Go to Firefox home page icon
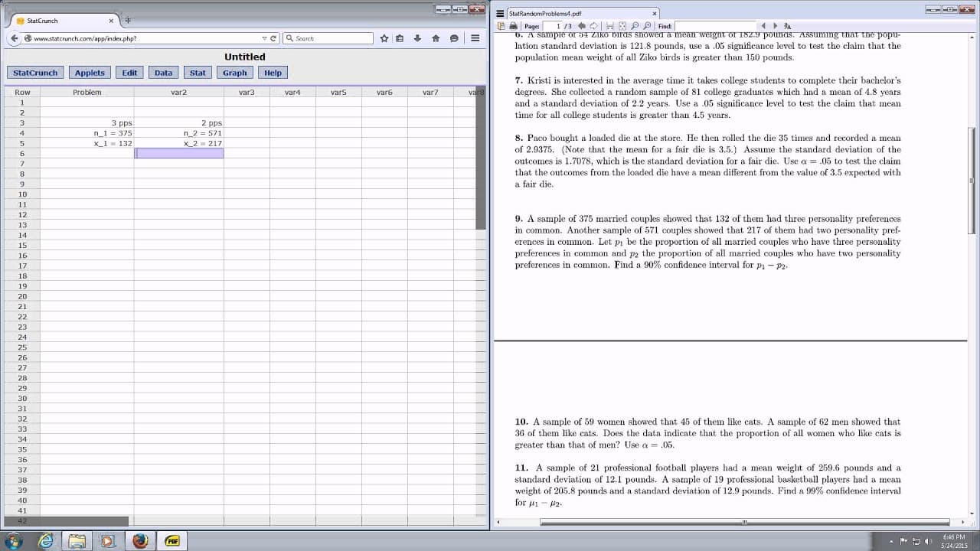This screenshot has width=980, height=551. coord(436,38)
